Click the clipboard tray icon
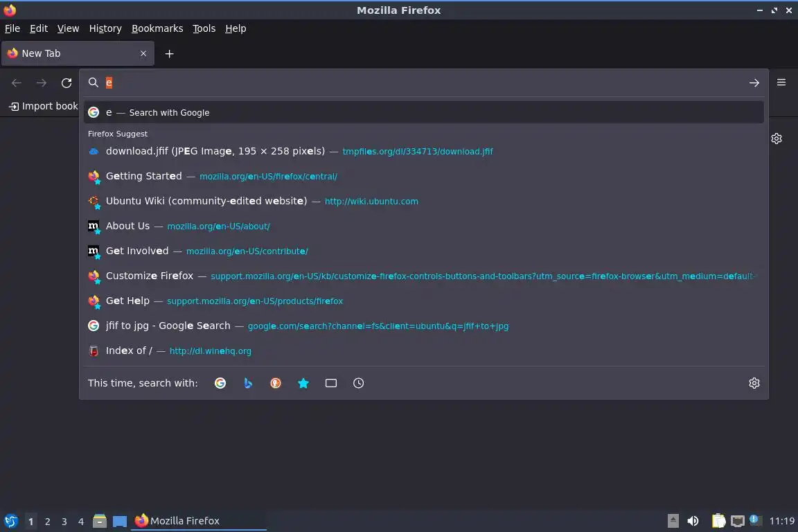This screenshot has width=798, height=532. (x=718, y=521)
